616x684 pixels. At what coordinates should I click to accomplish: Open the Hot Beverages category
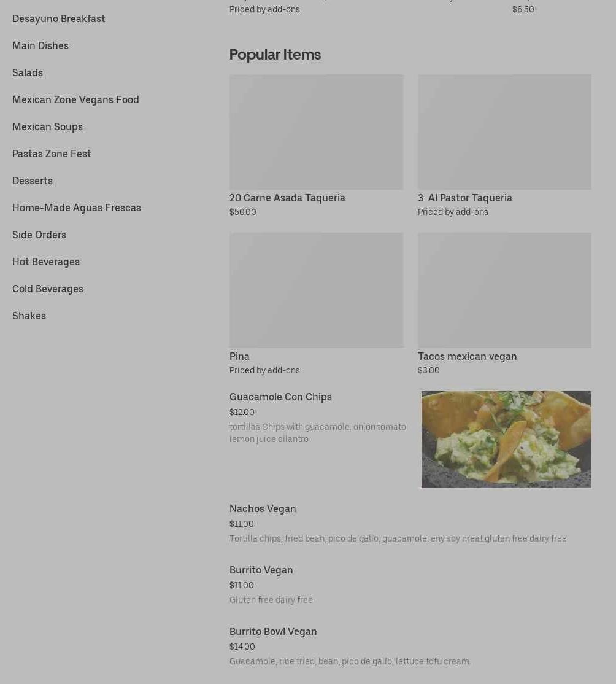pos(46,262)
